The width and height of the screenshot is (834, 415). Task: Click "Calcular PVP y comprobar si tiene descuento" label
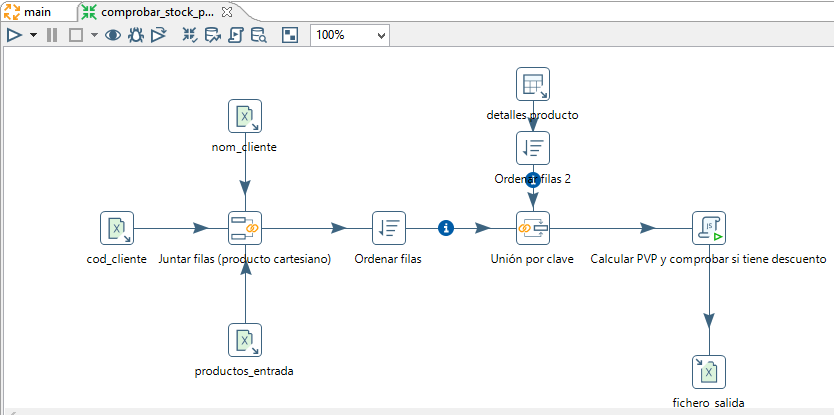click(x=708, y=259)
